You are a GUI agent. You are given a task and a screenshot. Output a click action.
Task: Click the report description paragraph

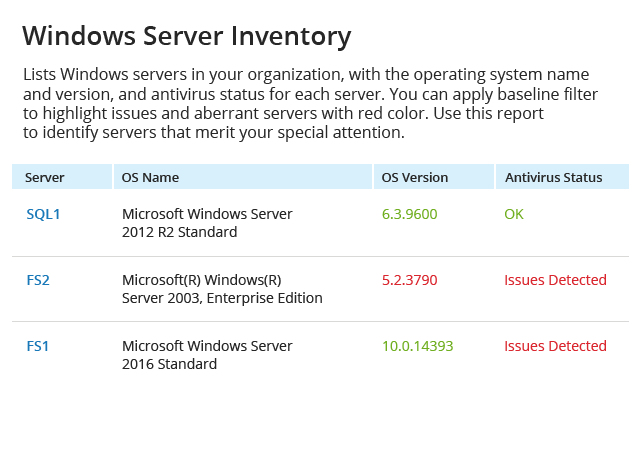point(310,103)
